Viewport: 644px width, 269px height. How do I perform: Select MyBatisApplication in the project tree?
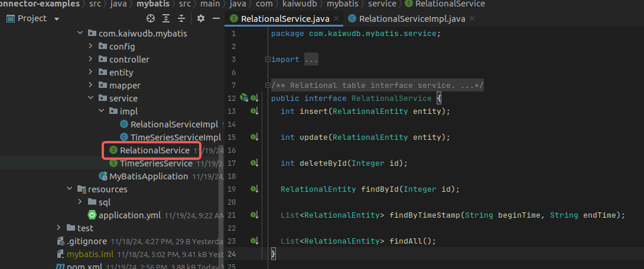tap(148, 176)
